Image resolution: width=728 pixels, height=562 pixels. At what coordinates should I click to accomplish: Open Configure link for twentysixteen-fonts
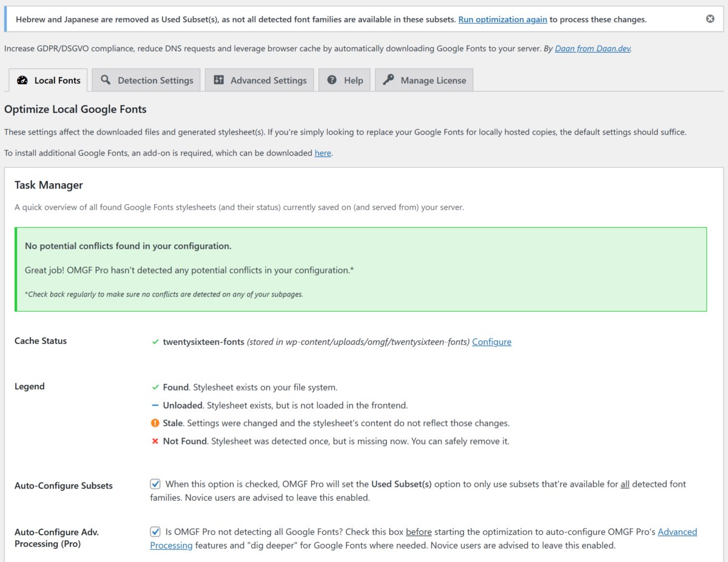click(491, 342)
